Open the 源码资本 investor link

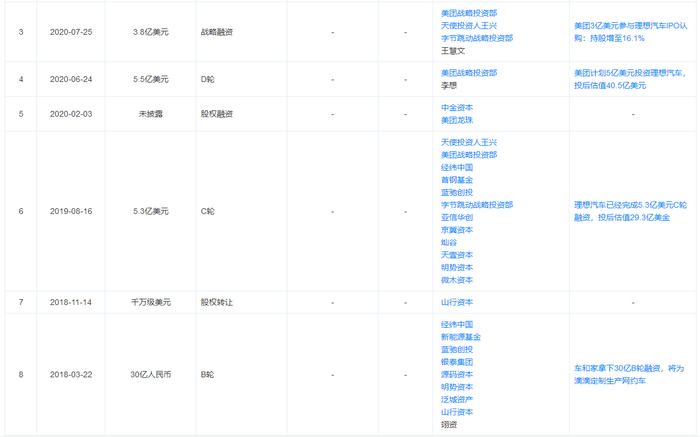pyautogui.click(x=457, y=375)
